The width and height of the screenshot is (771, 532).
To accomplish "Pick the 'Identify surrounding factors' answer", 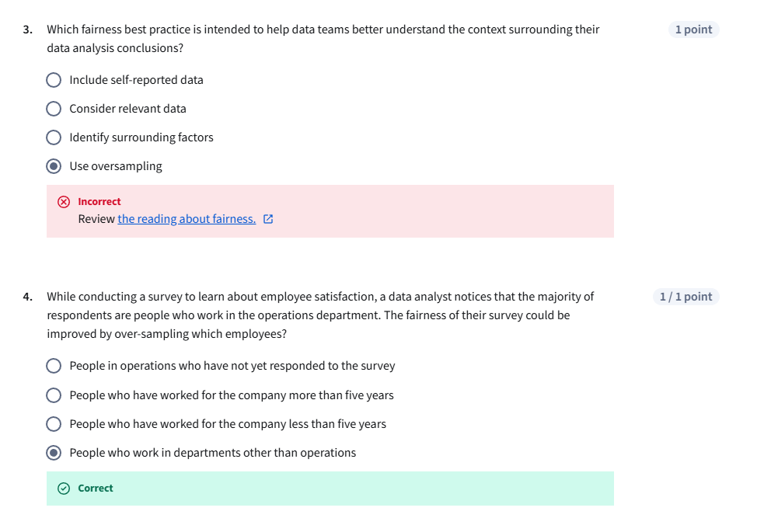I will point(54,137).
